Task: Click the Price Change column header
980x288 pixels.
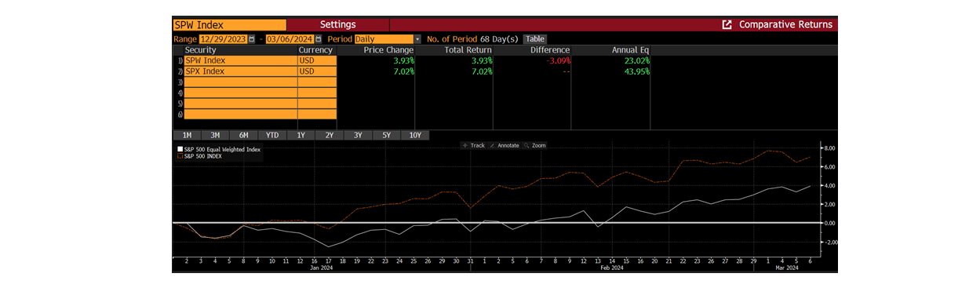Action: click(389, 50)
